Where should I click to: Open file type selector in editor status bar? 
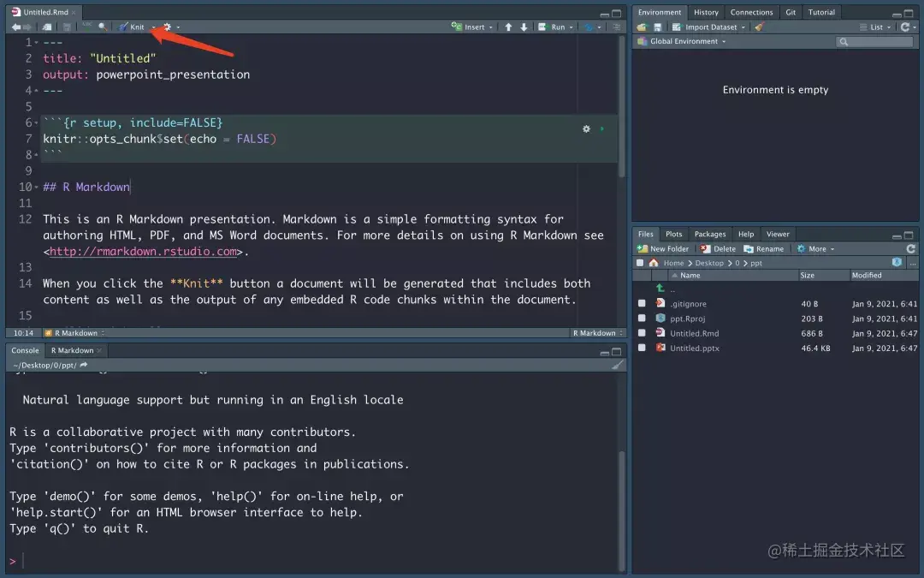597,333
